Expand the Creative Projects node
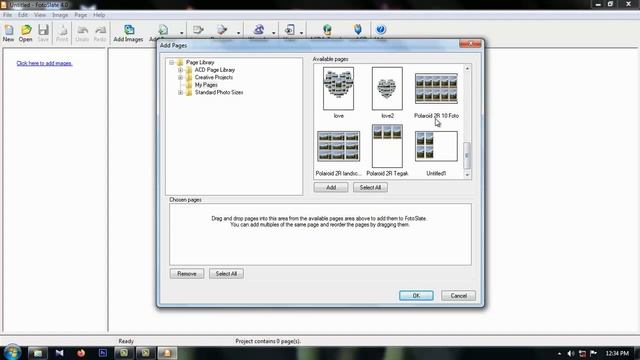The height and width of the screenshot is (360, 640). pos(180,78)
